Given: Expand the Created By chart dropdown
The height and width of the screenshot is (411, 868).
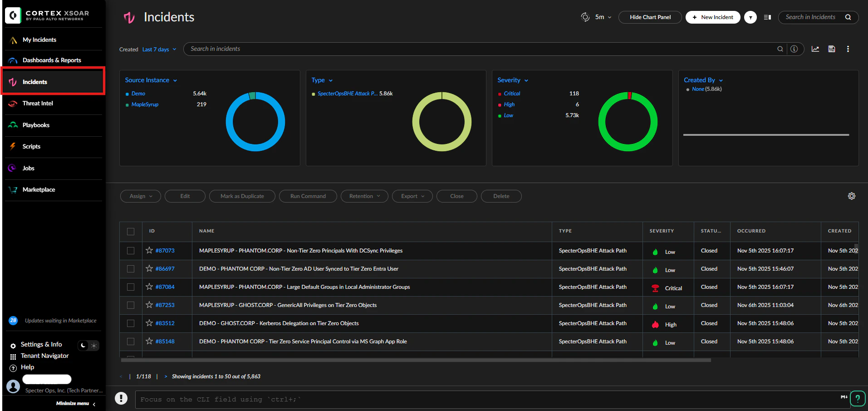Looking at the screenshot, I should point(703,80).
